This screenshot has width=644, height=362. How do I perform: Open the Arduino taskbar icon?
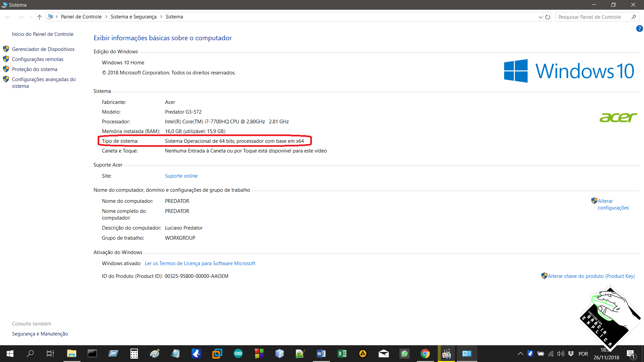click(x=238, y=353)
